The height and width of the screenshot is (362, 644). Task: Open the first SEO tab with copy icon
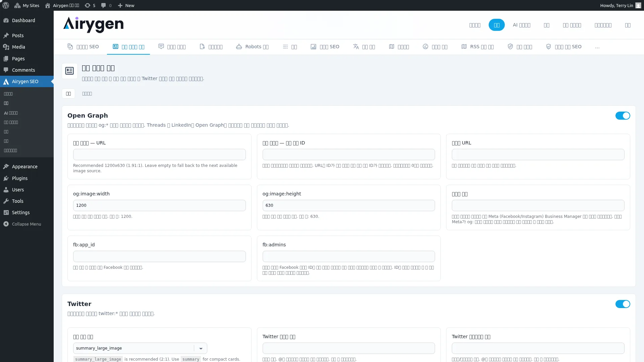(83, 47)
